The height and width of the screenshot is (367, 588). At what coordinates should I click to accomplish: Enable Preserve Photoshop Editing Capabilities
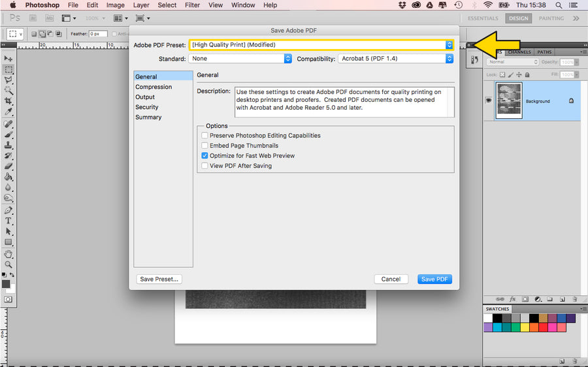coord(205,136)
